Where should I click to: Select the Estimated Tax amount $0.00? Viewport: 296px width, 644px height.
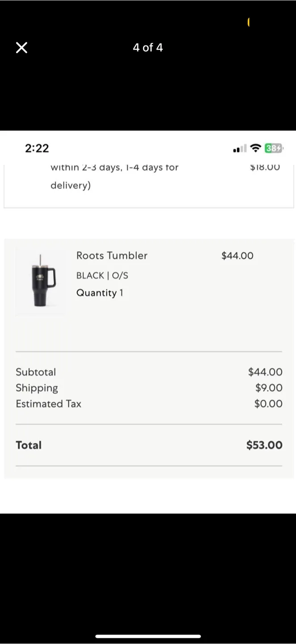click(x=268, y=403)
